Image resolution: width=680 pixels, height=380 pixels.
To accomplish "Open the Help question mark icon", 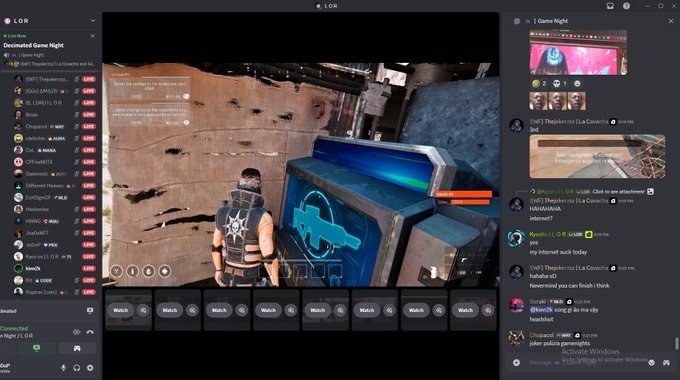I will coord(626,6).
